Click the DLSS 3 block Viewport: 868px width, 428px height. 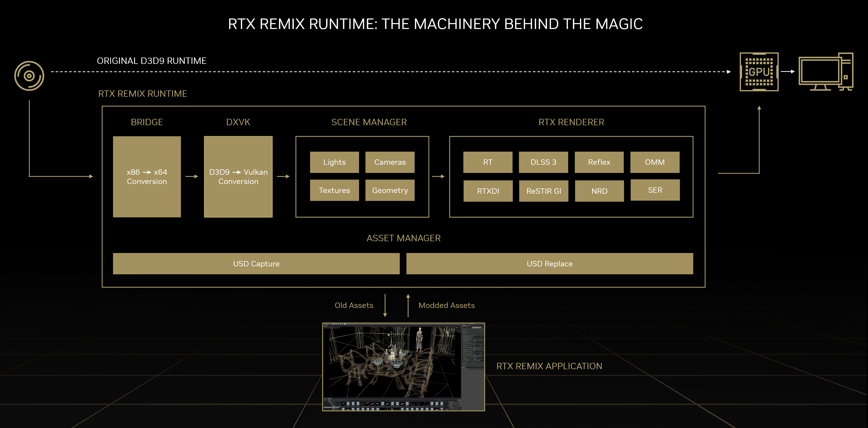(x=543, y=162)
